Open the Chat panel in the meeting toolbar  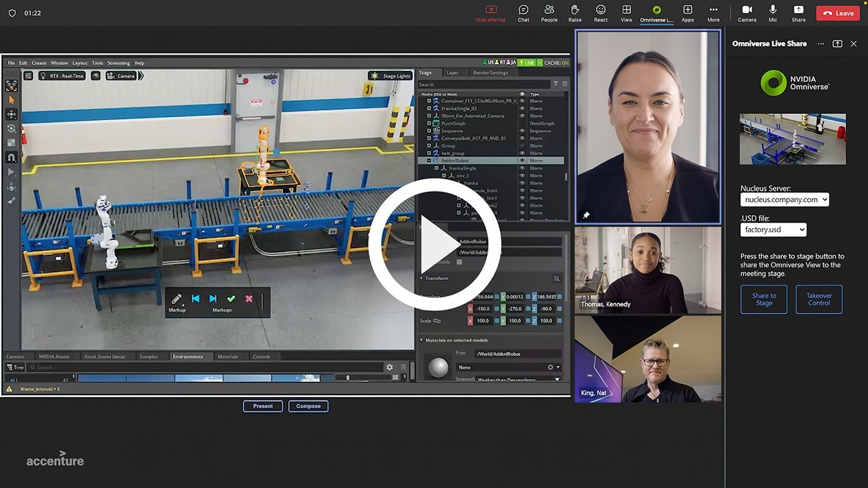(523, 12)
